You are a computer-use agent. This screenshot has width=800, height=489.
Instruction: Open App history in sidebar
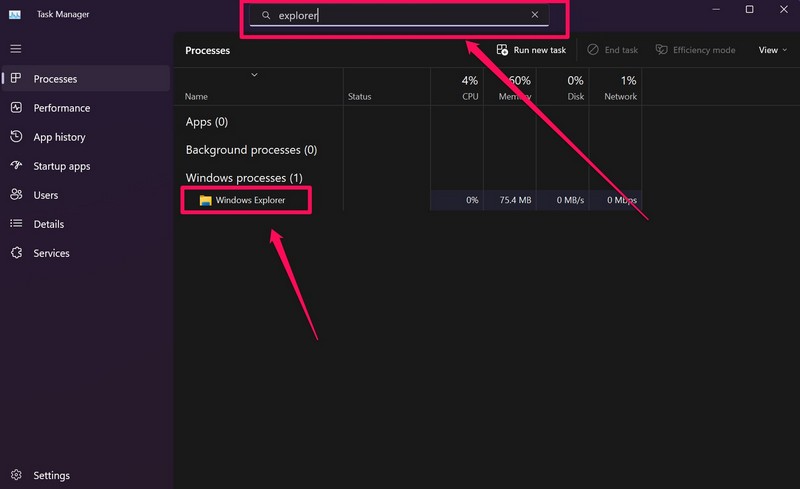[59, 137]
